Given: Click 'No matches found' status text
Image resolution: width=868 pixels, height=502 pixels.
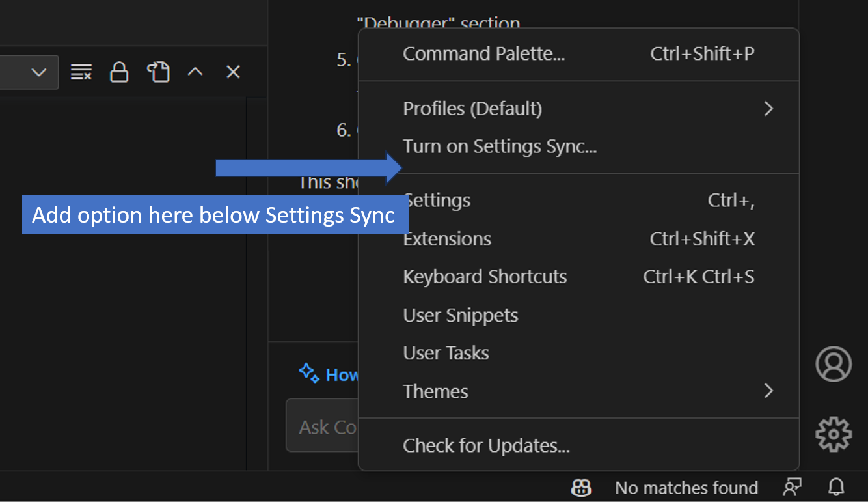Looking at the screenshot, I should coord(686,488).
